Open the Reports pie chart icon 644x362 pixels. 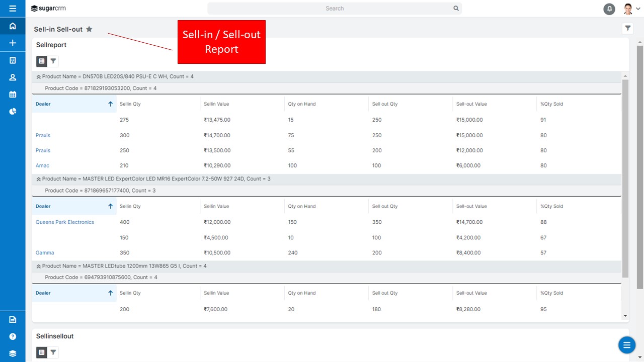coord(13,111)
